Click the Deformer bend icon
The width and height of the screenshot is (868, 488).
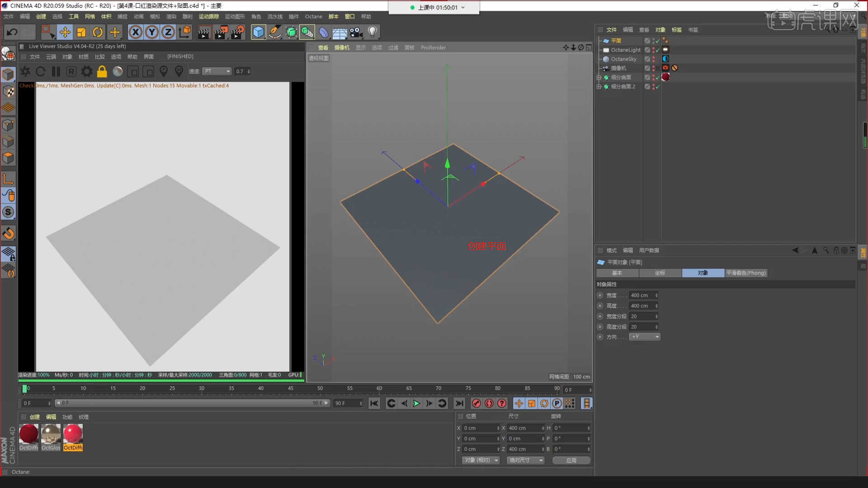[324, 32]
